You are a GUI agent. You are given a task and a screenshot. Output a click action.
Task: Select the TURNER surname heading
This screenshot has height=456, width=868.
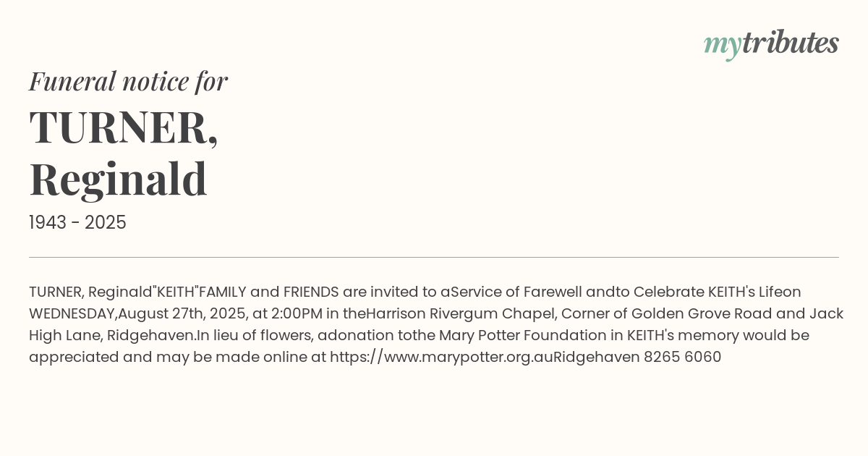(123, 127)
